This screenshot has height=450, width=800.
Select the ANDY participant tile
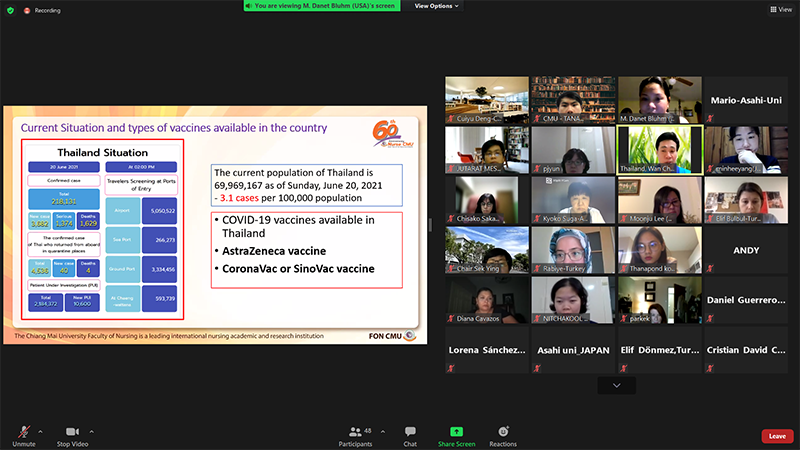pos(746,250)
